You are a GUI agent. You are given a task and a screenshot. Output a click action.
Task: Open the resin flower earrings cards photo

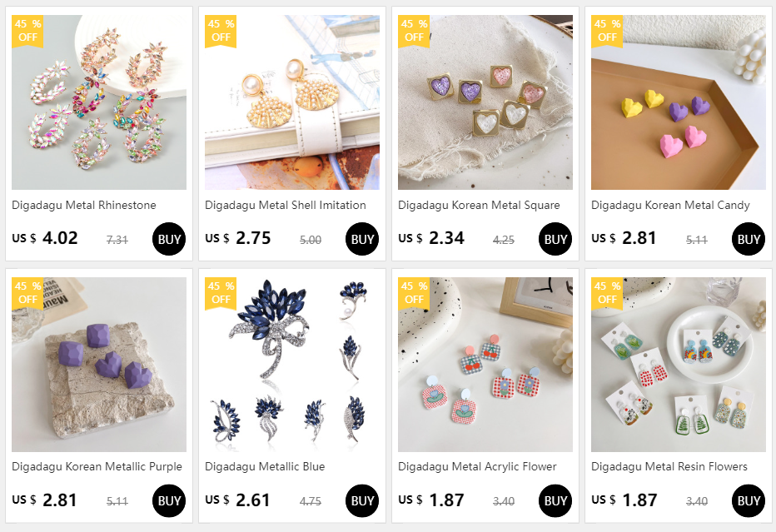coord(678,364)
